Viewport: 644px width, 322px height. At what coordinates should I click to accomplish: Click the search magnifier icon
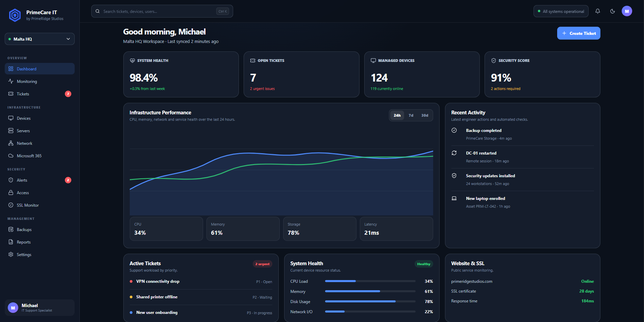click(97, 11)
